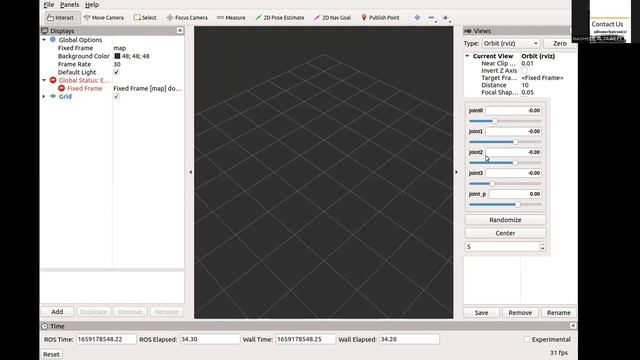Close the Displays panel
Viewport: 640px width, 360px height.
point(180,31)
